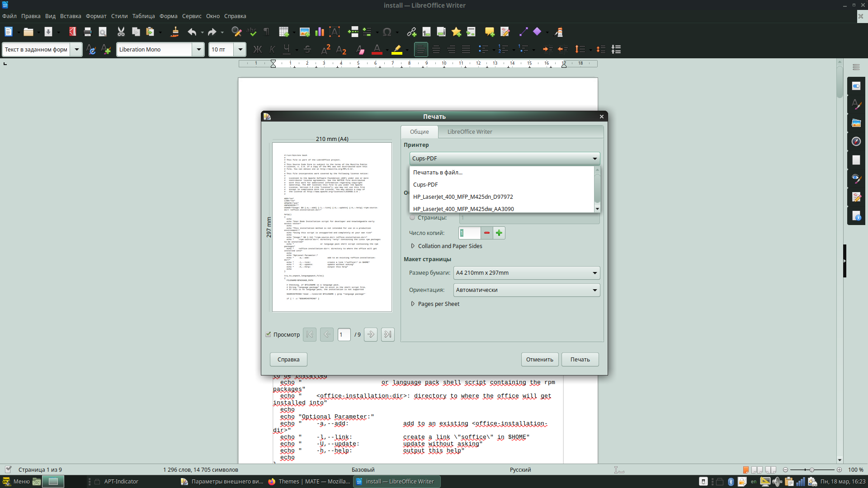
Task: Click the Save document icon
Action: (x=47, y=32)
